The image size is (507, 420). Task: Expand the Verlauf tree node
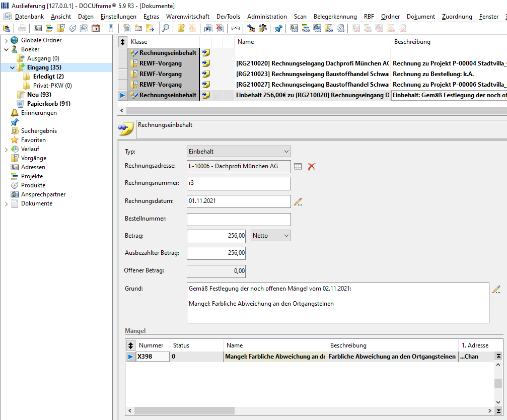[6, 150]
